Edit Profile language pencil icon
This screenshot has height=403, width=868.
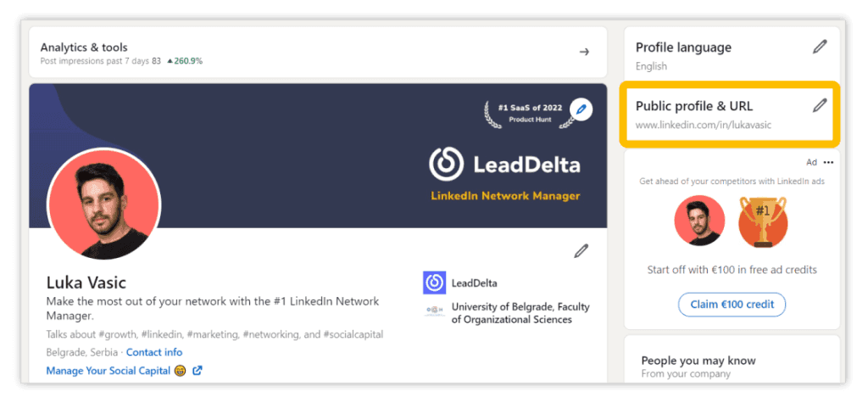[820, 48]
